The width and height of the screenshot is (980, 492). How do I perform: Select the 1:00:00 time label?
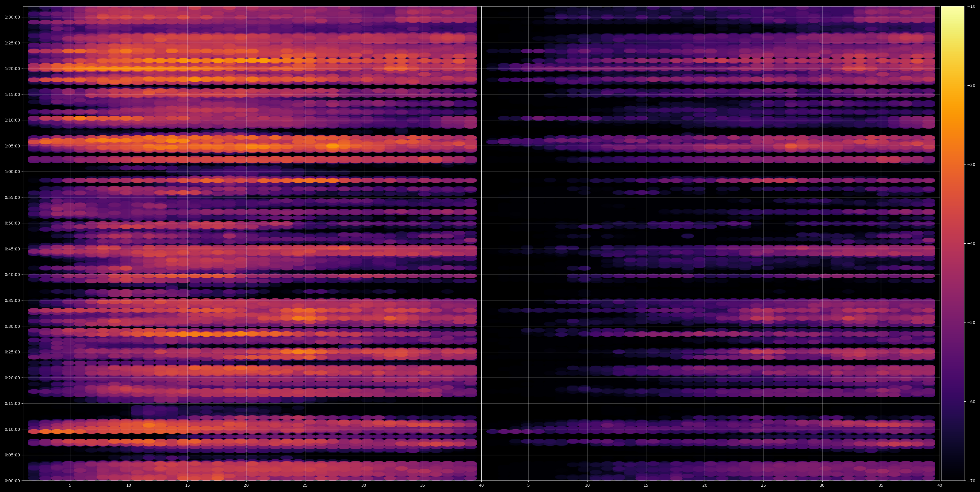tap(13, 172)
